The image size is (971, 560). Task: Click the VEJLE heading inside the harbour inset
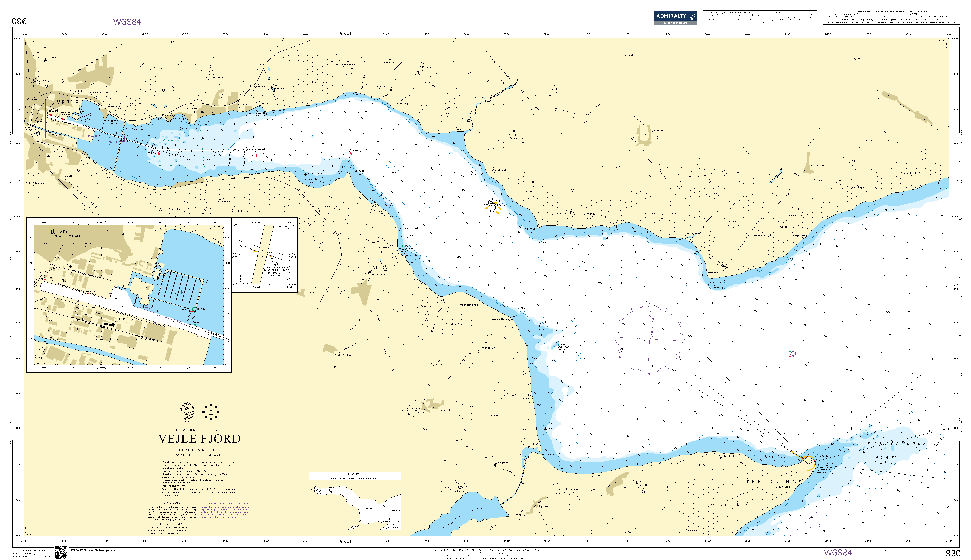coord(66,232)
